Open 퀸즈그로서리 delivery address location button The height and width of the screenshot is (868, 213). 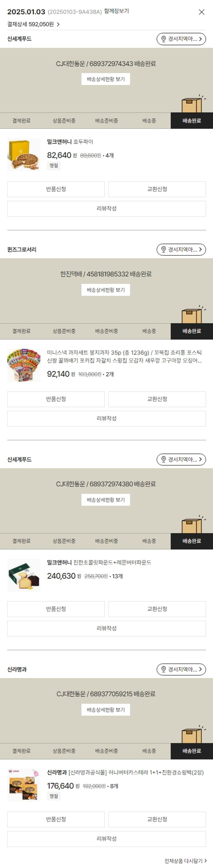coord(181,249)
